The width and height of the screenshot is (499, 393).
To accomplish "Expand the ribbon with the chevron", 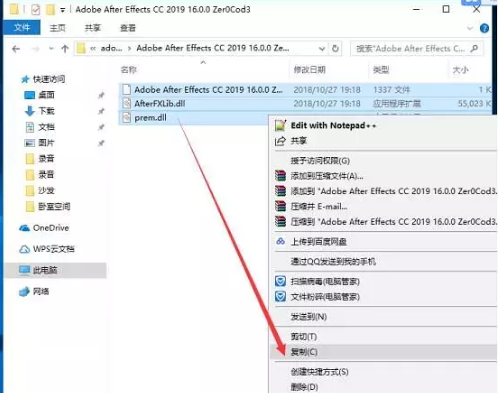I will pyautogui.click(x=470, y=28).
